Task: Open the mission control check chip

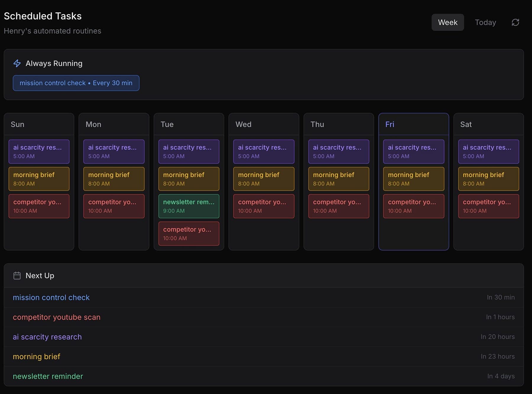Action: click(x=76, y=83)
